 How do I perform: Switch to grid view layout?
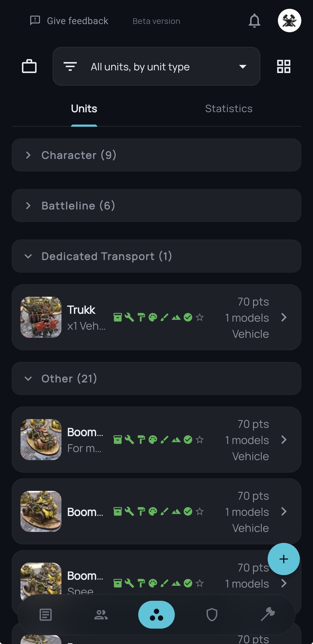(284, 66)
